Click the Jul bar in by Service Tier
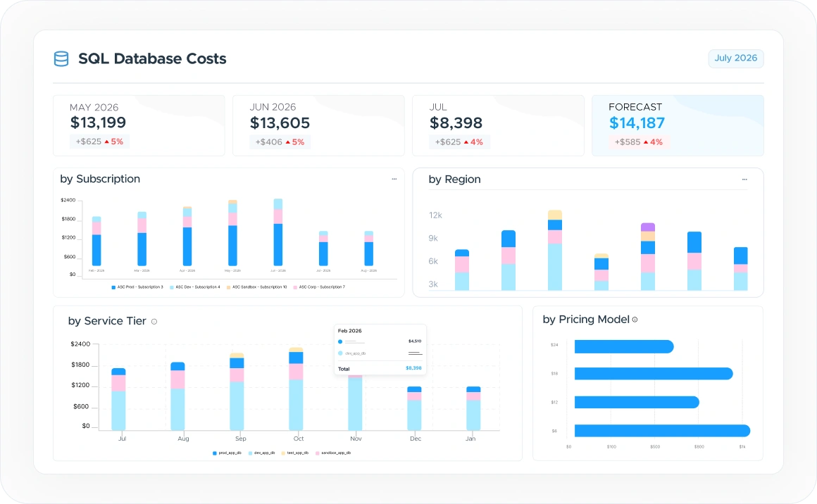The width and height of the screenshot is (817, 504). (118, 399)
